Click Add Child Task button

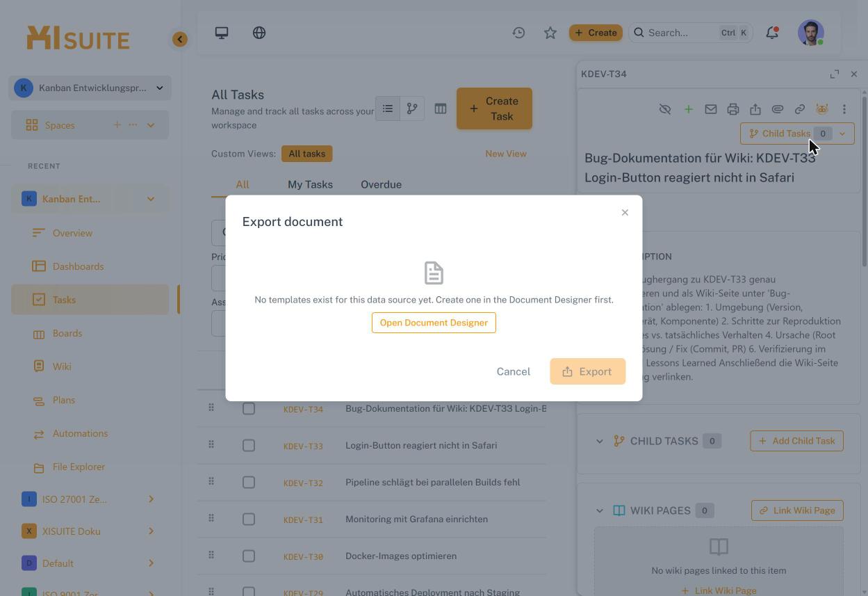[x=796, y=441]
